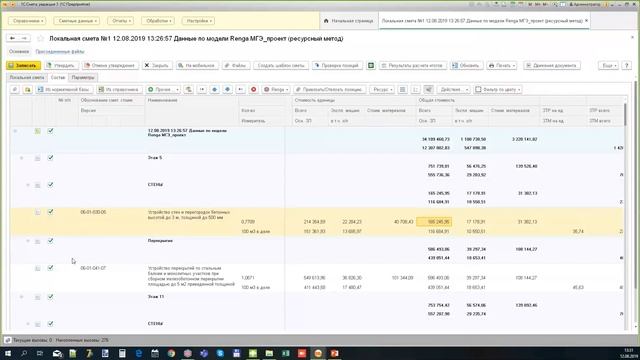Open the Ресурс dropdown
Image resolution: width=640 pixels, height=360 pixels.
[x=382, y=89]
